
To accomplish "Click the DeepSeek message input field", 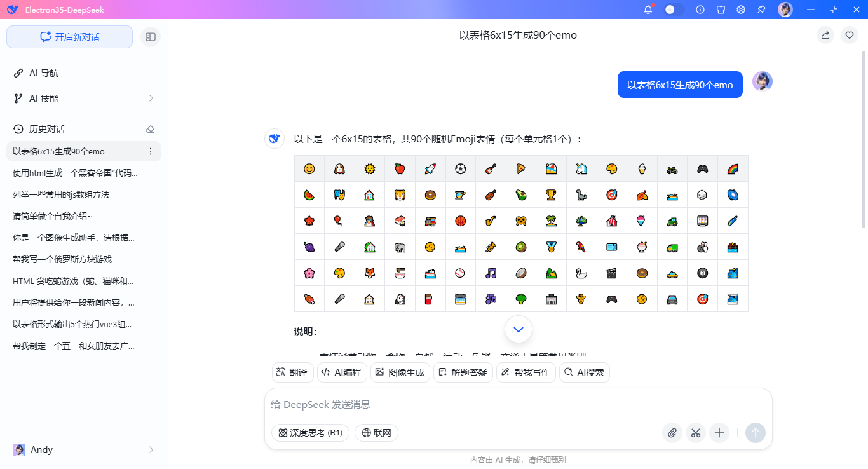I will [x=445, y=404].
